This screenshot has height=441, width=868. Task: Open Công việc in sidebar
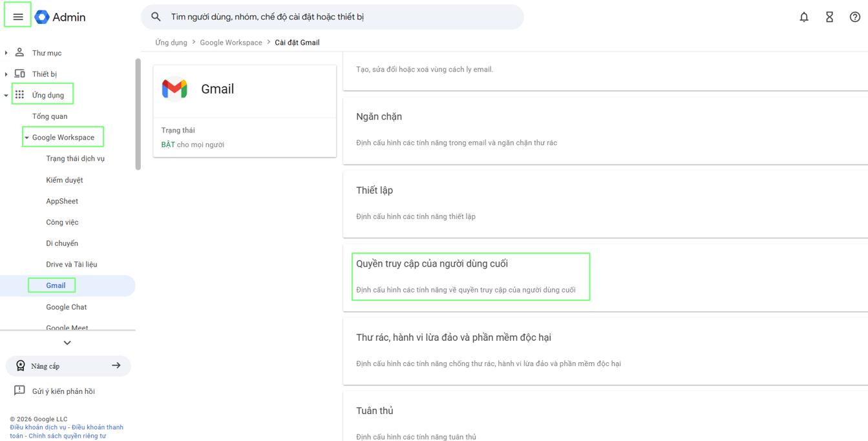coord(62,222)
